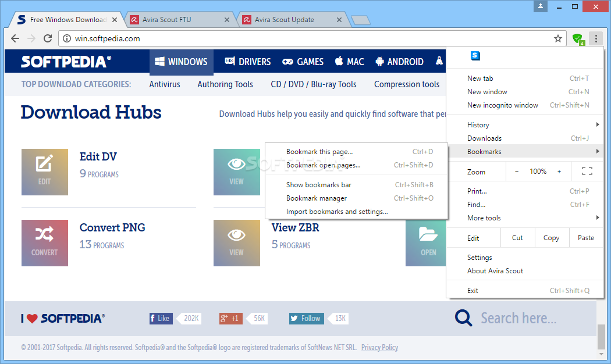Click the browser forward arrow
The image size is (611, 364).
31,38
